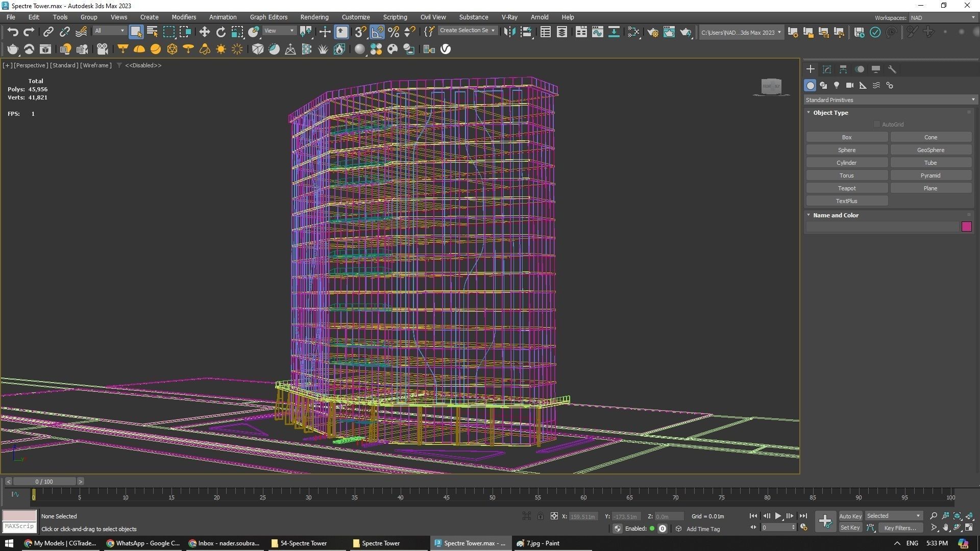Choose the Select Object tool

point(136,32)
